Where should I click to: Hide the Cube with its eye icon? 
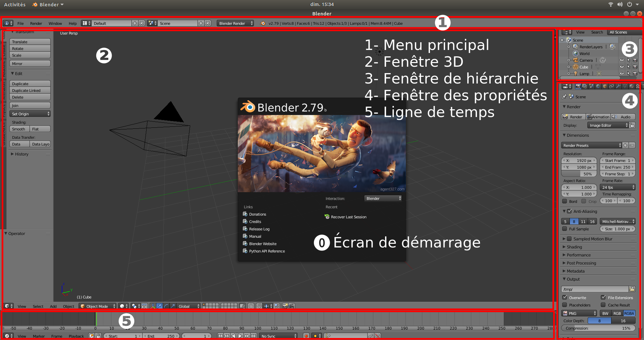coord(622,67)
